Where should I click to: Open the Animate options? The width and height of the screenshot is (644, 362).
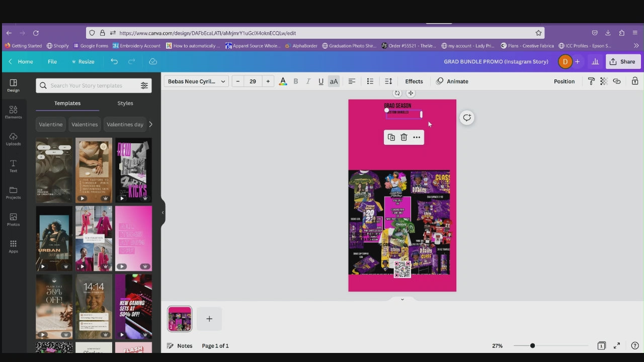click(452, 81)
